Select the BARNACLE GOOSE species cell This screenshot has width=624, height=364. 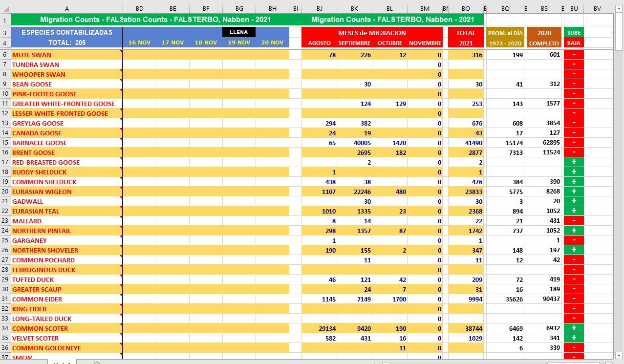tap(66, 143)
